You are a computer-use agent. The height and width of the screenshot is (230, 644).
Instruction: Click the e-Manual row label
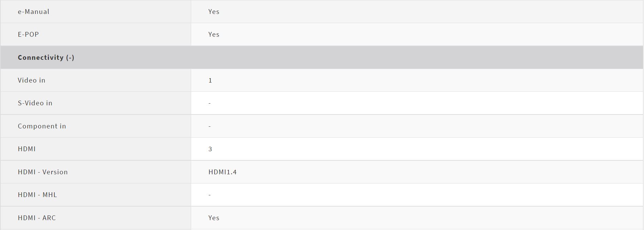click(34, 12)
